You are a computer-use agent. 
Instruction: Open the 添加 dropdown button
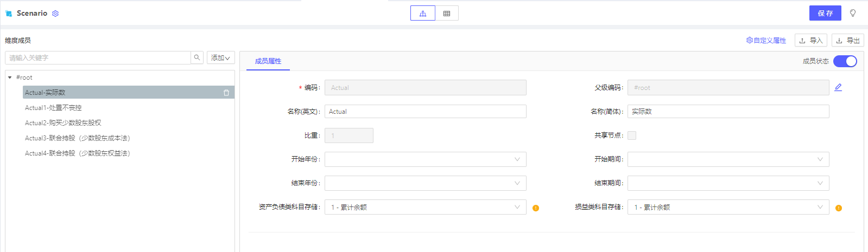(220, 58)
